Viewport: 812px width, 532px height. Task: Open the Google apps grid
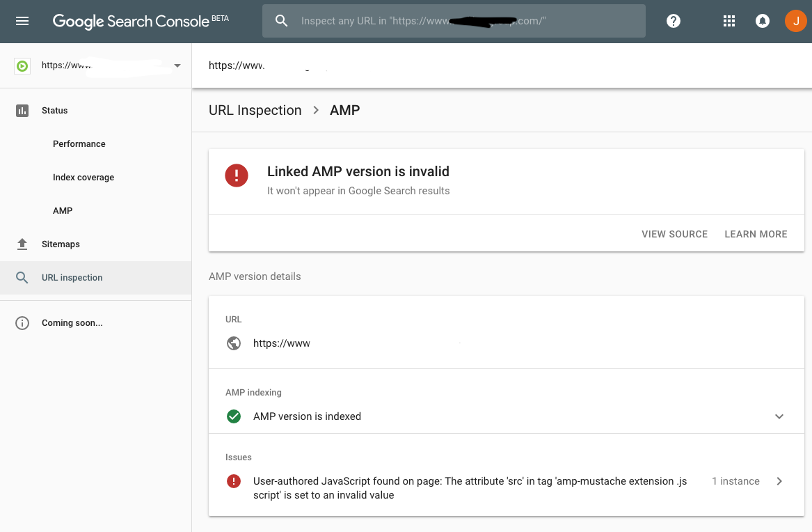pos(729,22)
